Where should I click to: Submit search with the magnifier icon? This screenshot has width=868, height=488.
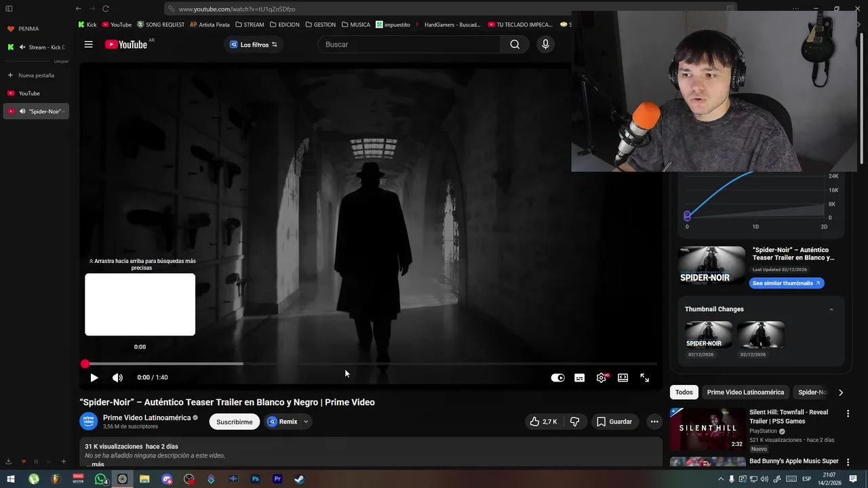[x=515, y=44]
